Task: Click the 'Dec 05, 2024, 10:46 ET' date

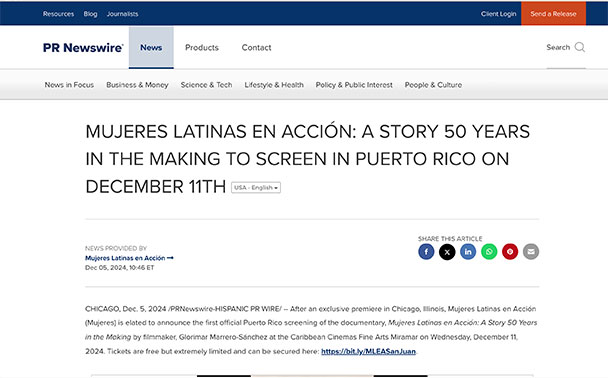Action: (x=119, y=268)
